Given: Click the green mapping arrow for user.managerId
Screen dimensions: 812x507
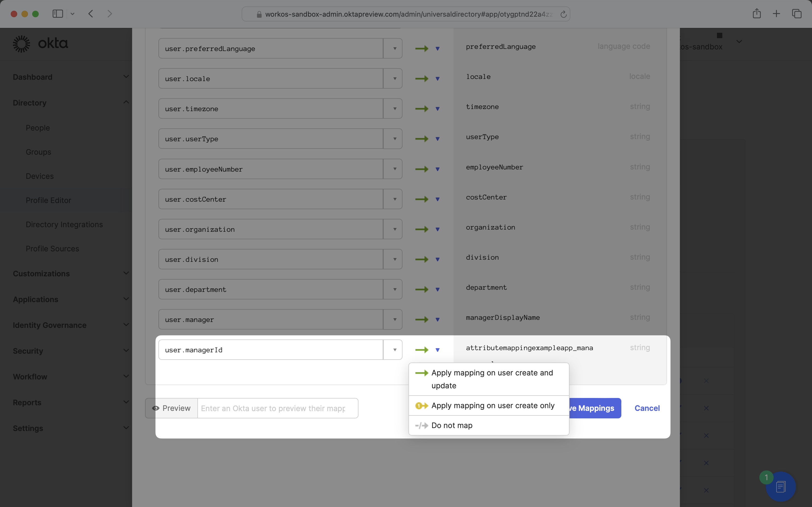Looking at the screenshot, I should [421, 350].
